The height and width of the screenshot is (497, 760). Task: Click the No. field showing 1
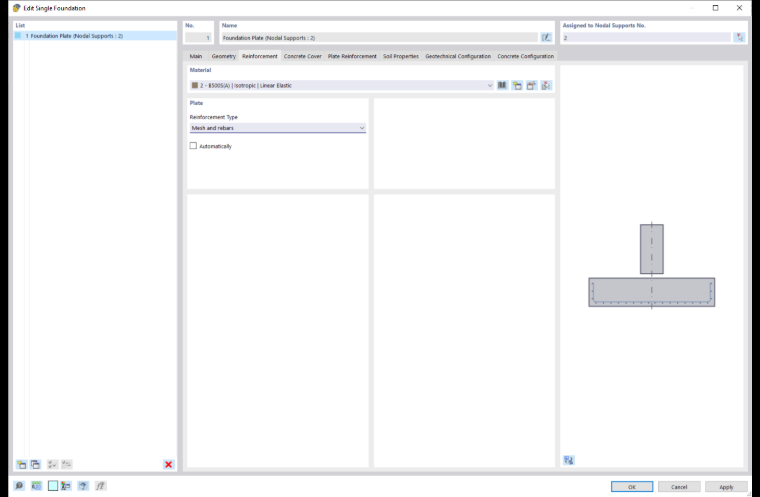[198, 37]
